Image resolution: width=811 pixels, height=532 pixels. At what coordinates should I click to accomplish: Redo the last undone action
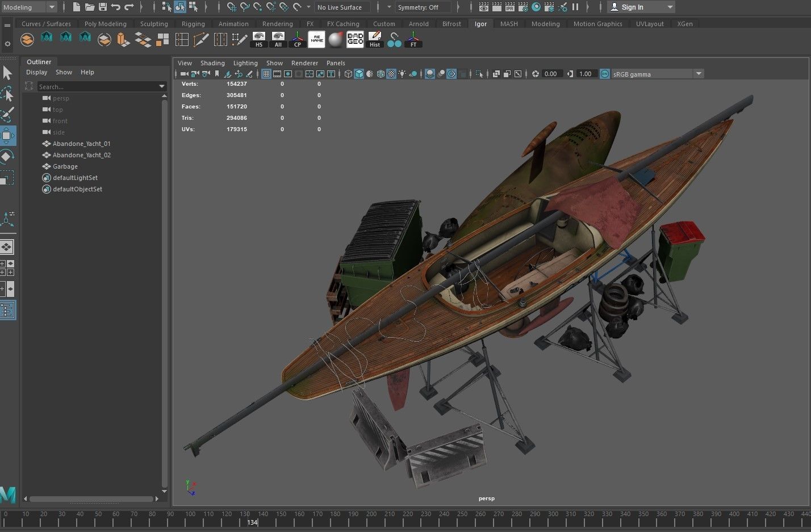pyautogui.click(x=129, y=7)
